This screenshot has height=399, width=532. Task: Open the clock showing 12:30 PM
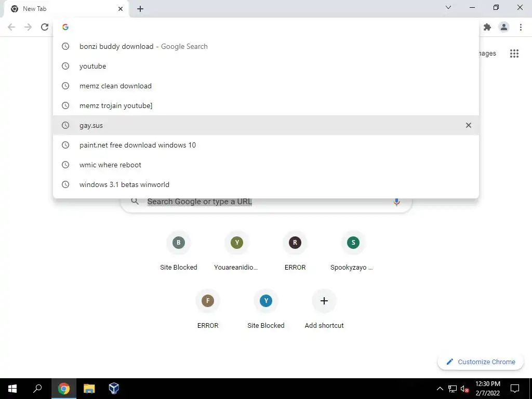487,389
